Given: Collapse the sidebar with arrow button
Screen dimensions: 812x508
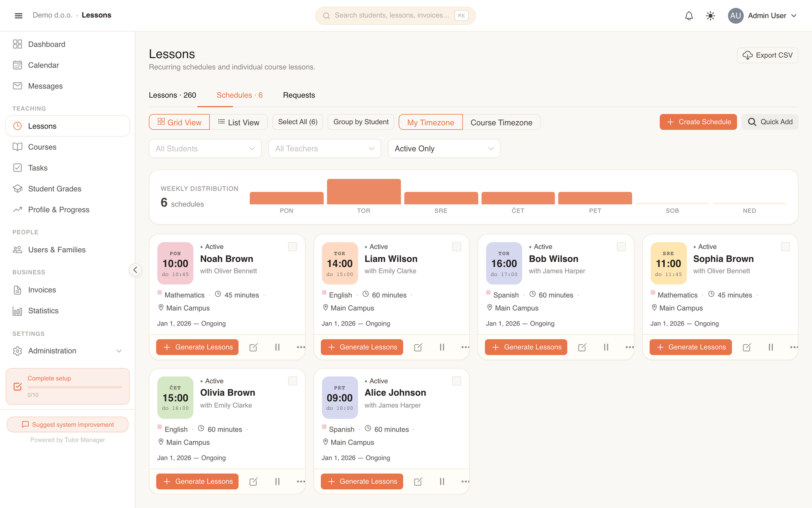Looking at the screenshot, I should point(135,270).
